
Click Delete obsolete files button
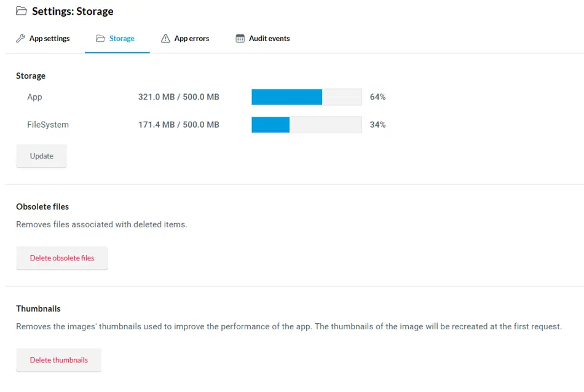62,258
